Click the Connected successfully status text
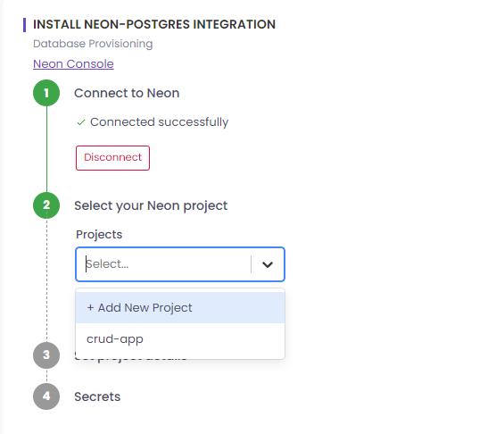The height and width of the screenshot is (434, 504). coord(159,122)
